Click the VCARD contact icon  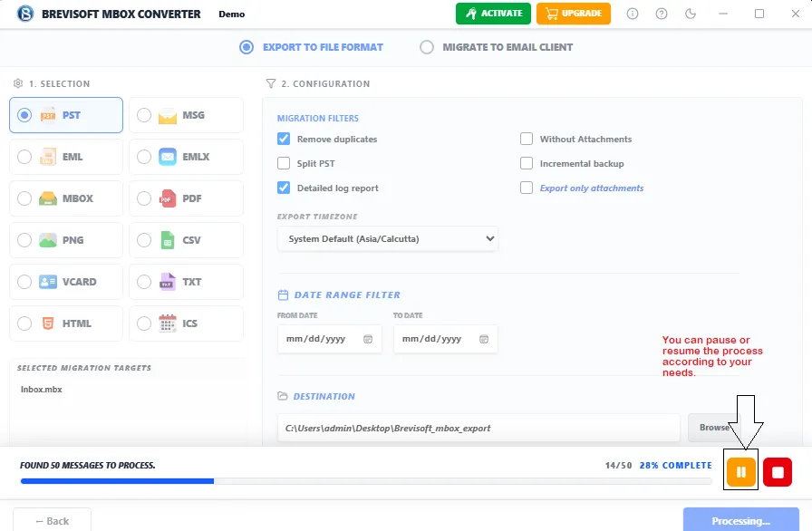pos(48,282)
